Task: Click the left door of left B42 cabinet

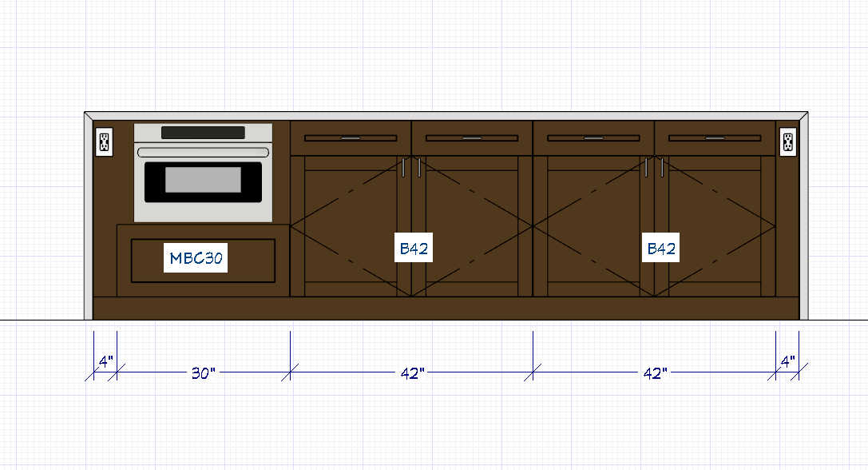Action: coord(351,226)
